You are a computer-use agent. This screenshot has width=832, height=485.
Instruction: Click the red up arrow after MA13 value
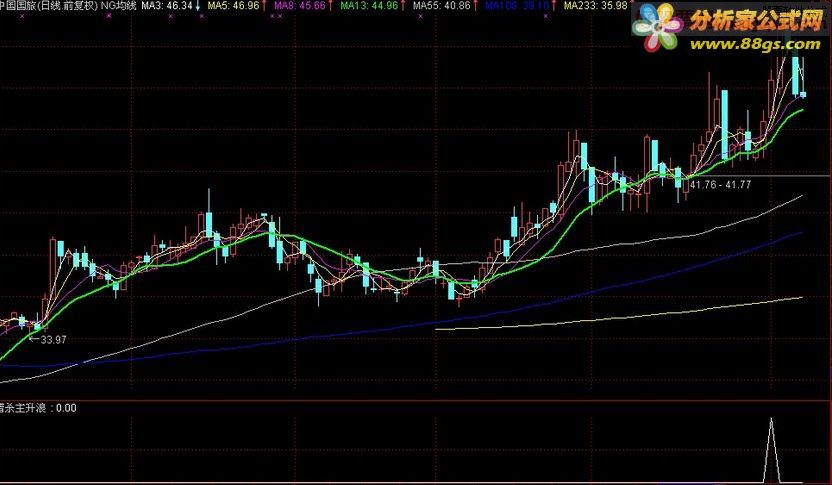(x=403, y=6)
